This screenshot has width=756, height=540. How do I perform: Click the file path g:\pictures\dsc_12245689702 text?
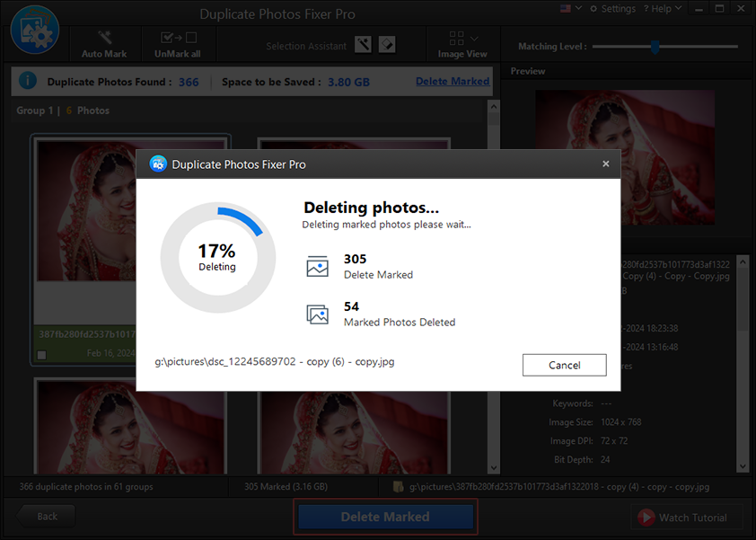(x=275, y=361)
